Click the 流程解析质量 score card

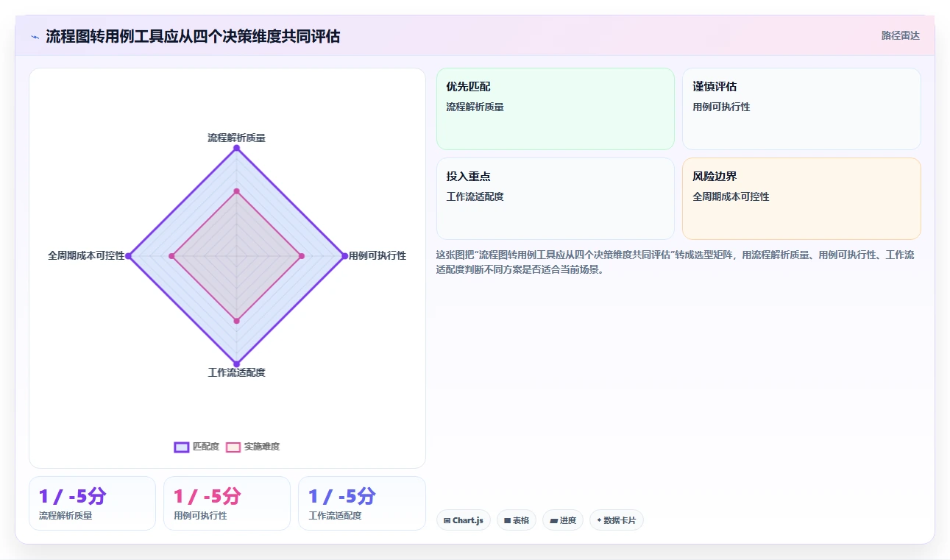[x=92, y=503]
